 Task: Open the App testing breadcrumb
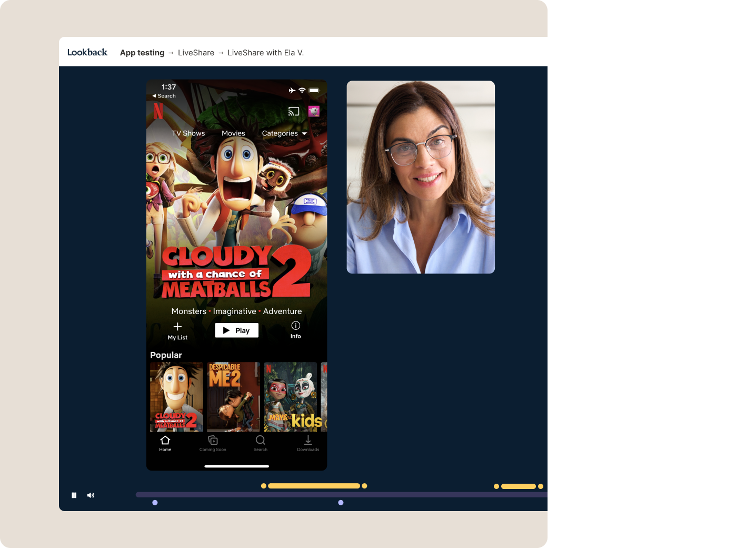pos(142,53)
